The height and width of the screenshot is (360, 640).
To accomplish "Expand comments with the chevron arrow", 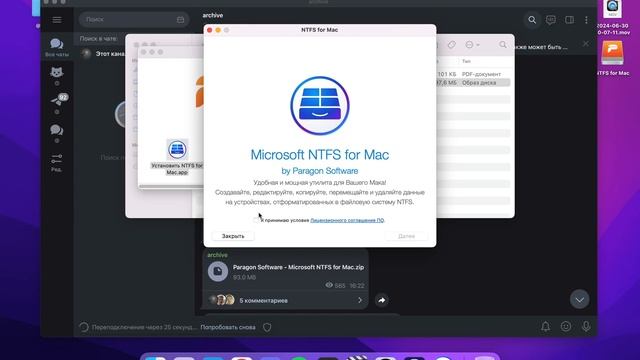I will (x=360, y=300).
